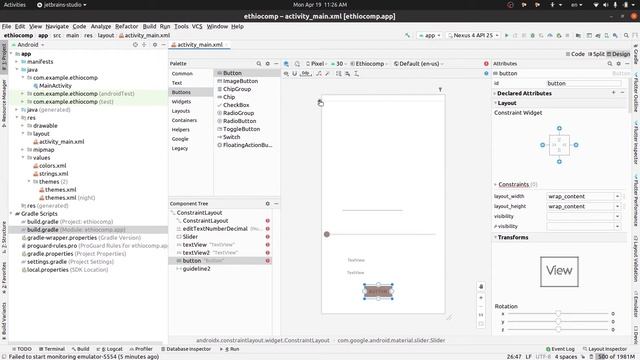Open Activities in the Ubuntu top bar
Screen dimensions: 640x360
(x=15, y=5)
